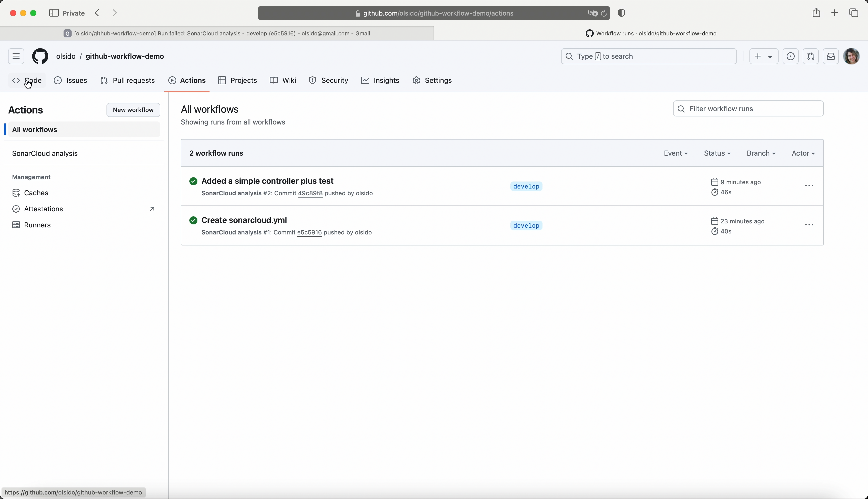Open the hamburger navigation menu
This screenshot has width=868, height=499.
point(16,56)
